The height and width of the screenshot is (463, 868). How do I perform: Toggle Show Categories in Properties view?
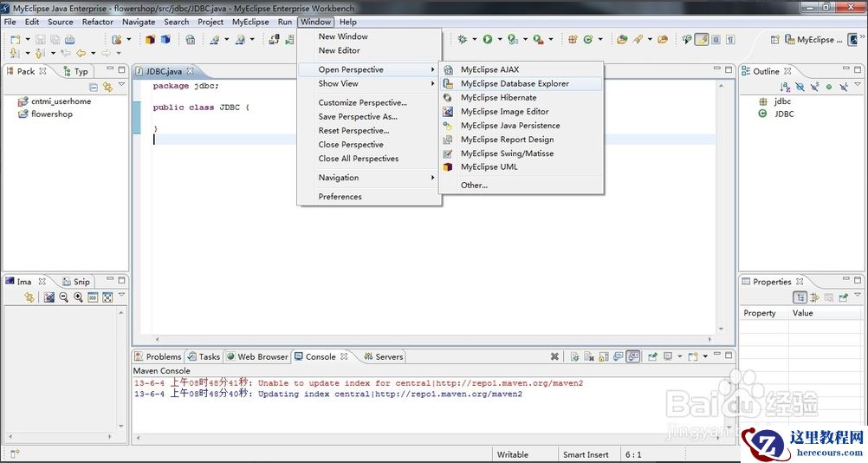pos(801,297)
